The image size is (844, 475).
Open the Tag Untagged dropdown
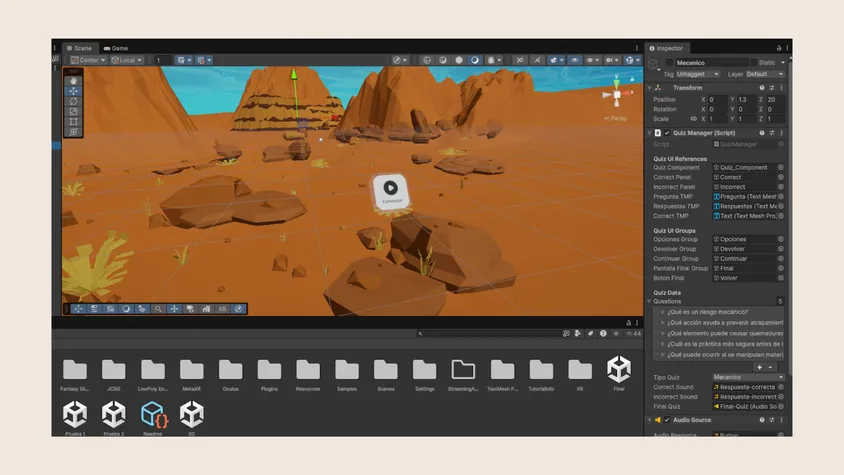[698, 74]
